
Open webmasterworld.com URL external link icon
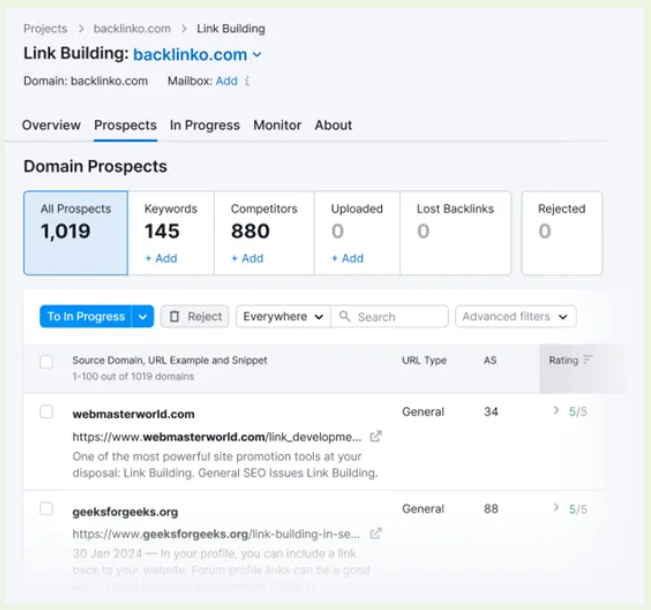(376, 436)
